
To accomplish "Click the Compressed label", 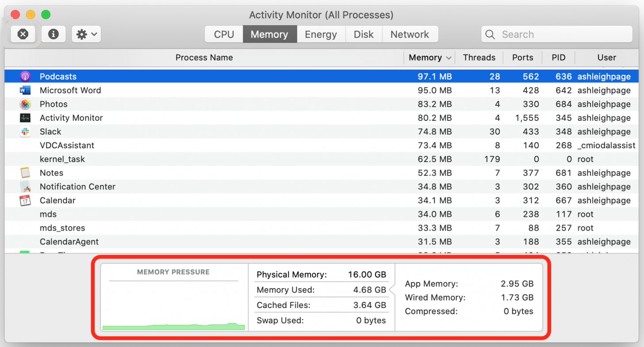I will click(x=431, y=311).
